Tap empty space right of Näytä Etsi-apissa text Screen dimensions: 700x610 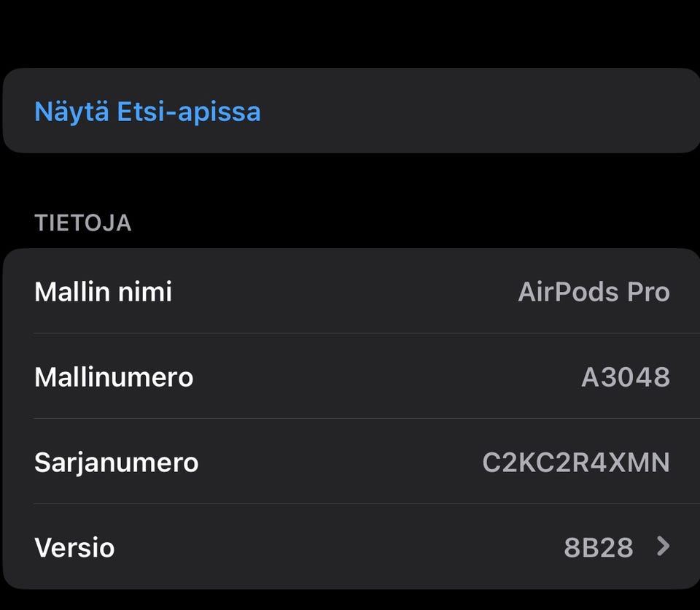click(x=474, y=112)
